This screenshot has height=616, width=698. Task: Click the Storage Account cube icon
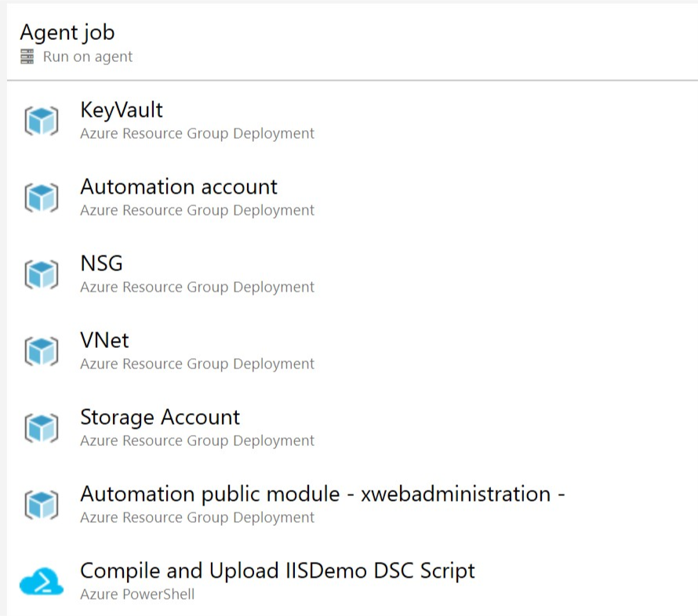pos(41,428)
